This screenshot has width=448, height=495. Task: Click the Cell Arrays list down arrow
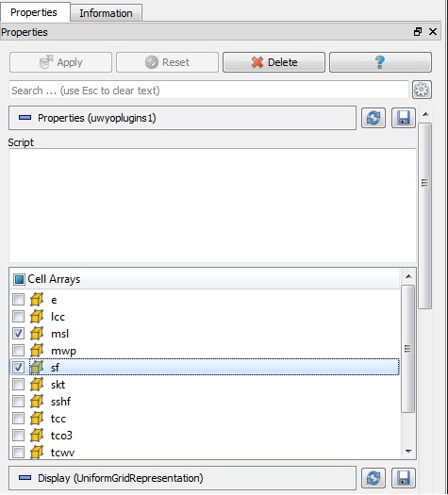click(x=408, y=452)
